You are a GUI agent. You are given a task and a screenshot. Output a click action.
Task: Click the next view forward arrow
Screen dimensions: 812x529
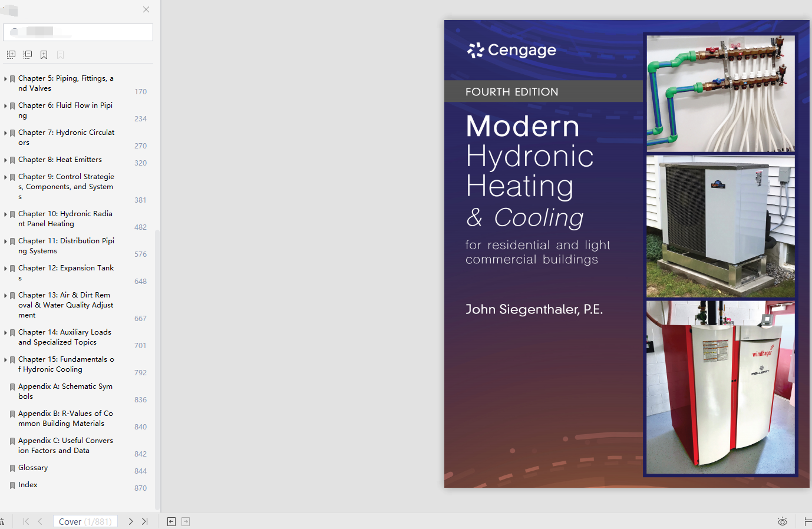point(186,521)
